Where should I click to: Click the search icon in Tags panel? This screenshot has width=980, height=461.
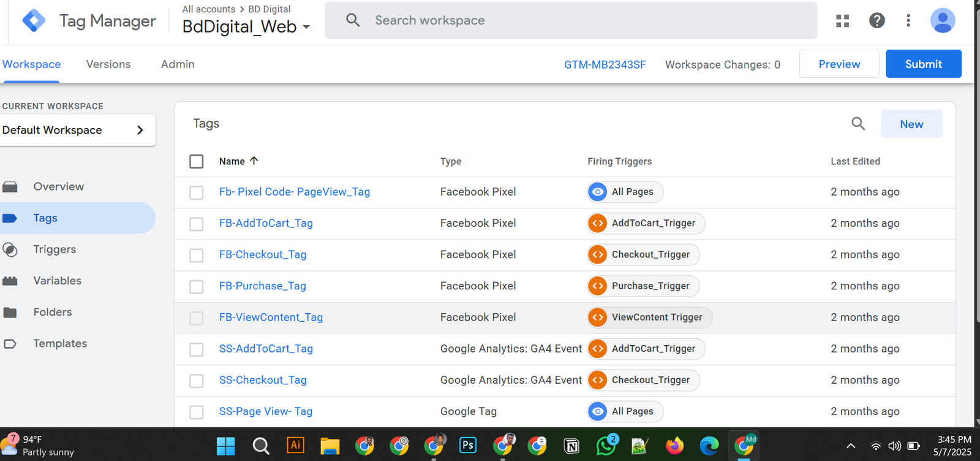tap(858, 124)
